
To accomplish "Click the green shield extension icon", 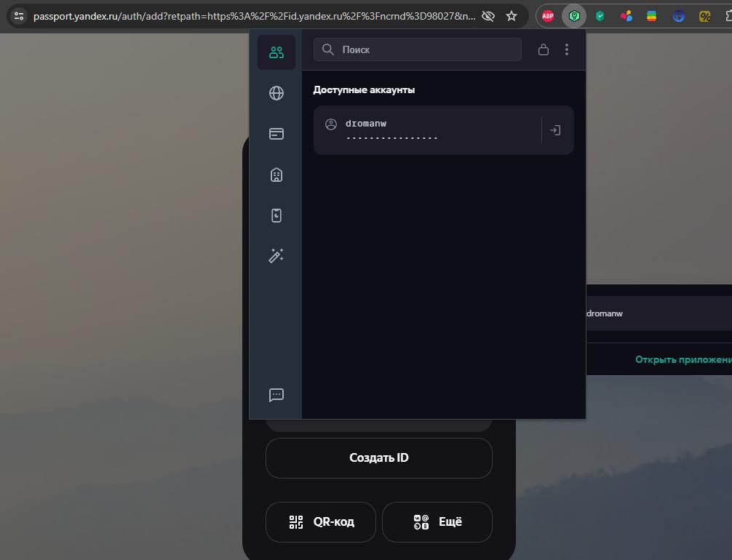I will tap(600, 16).
